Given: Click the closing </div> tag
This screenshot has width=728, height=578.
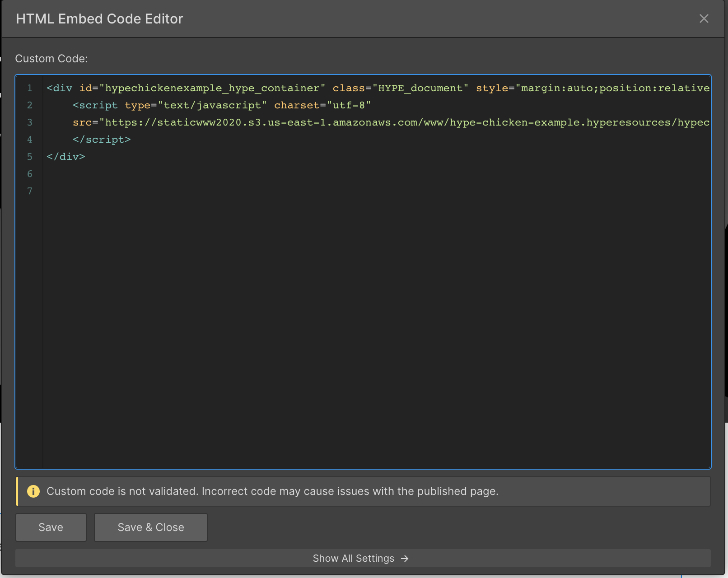Looking at the screenshot, I should click(x=66, y=157).
